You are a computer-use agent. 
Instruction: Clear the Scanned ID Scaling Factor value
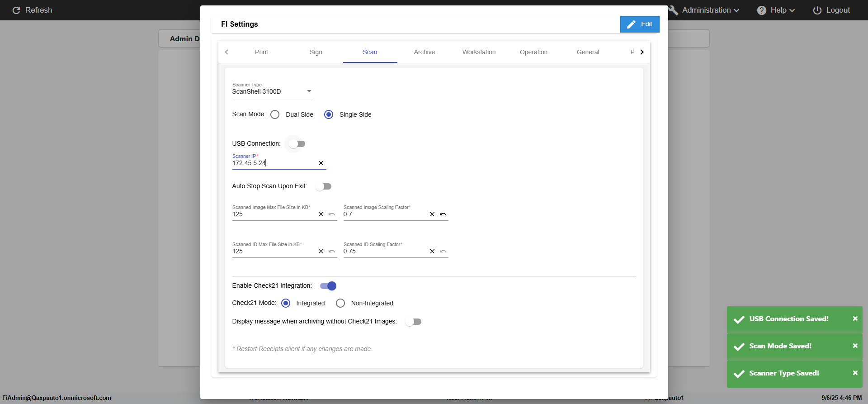432,252
